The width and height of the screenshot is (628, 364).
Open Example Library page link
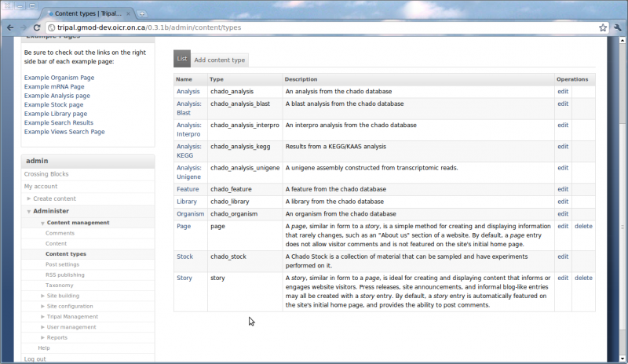click(55, 114)
